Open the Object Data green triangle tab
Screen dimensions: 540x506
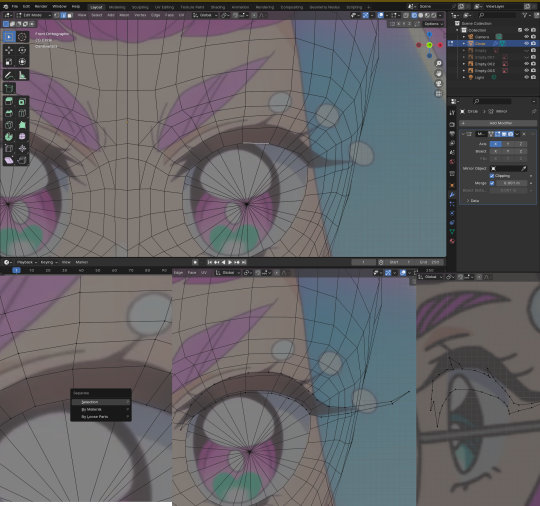[x=452, y=231]
